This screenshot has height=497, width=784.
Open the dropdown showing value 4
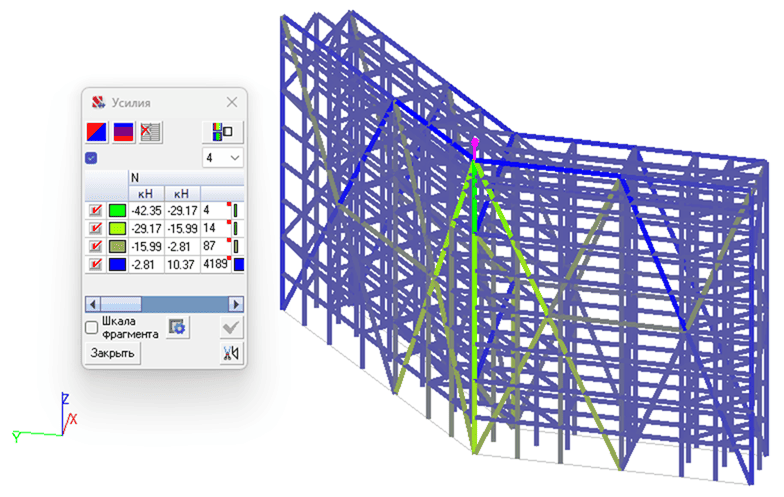coord(222,158)
